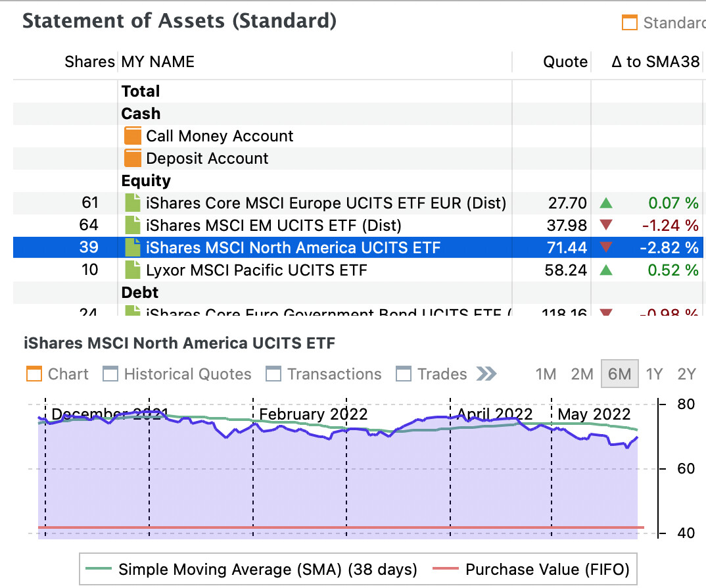Viewport: 706px width, 588px height.
Task: Switch to the Historical Quotes tab
Action: pyautogui.click(x=177, y=374)
